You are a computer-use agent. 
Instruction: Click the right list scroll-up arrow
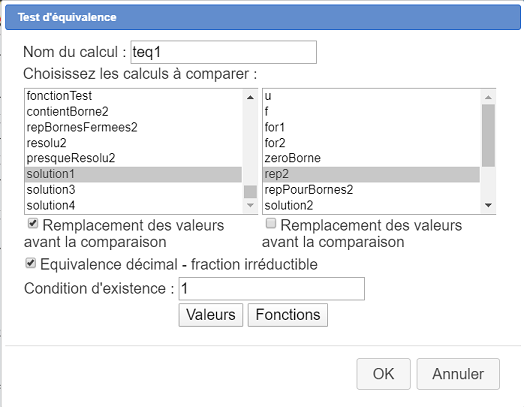[488, 97]
